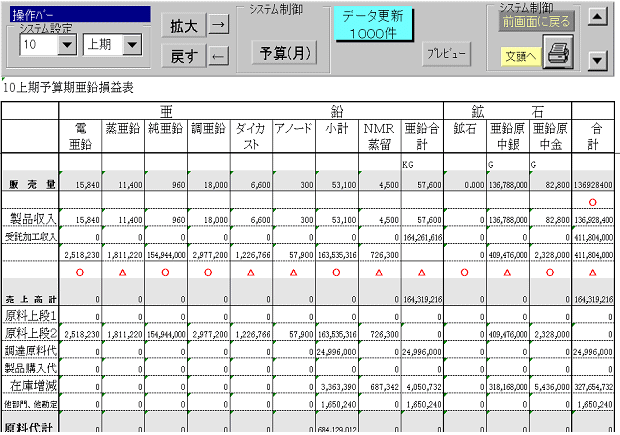The width and height of the screenshot is (620, 435).
Task: Click the red triangle mark under 亜鉛原中銀
Action: coord(507,272)
